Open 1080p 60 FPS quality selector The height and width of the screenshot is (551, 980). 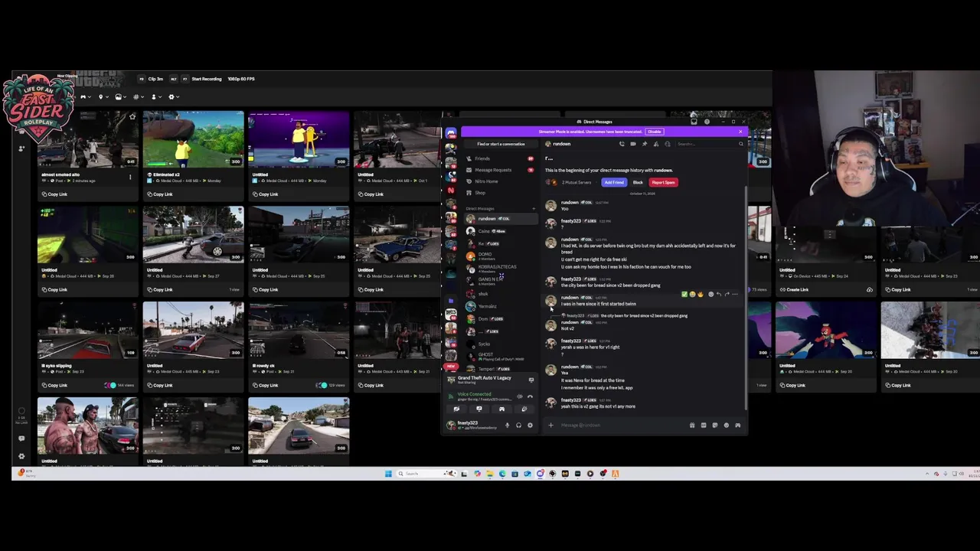pos(241,79)
